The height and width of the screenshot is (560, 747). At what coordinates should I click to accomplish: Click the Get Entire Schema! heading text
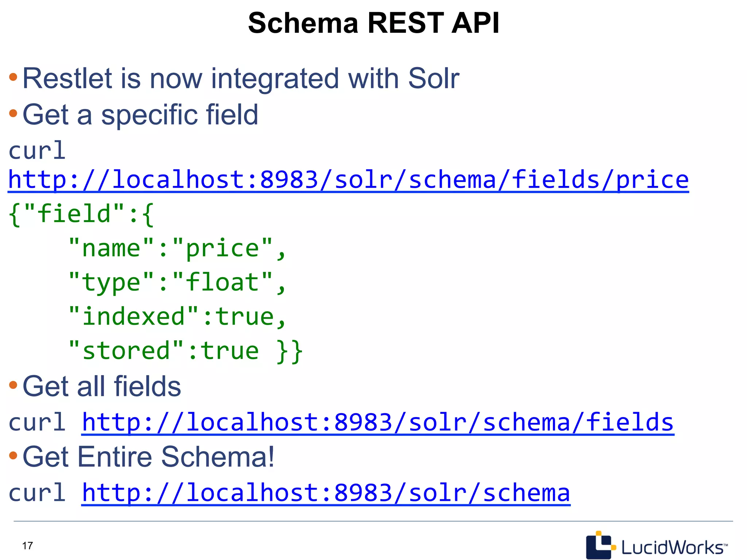point(148,456)
